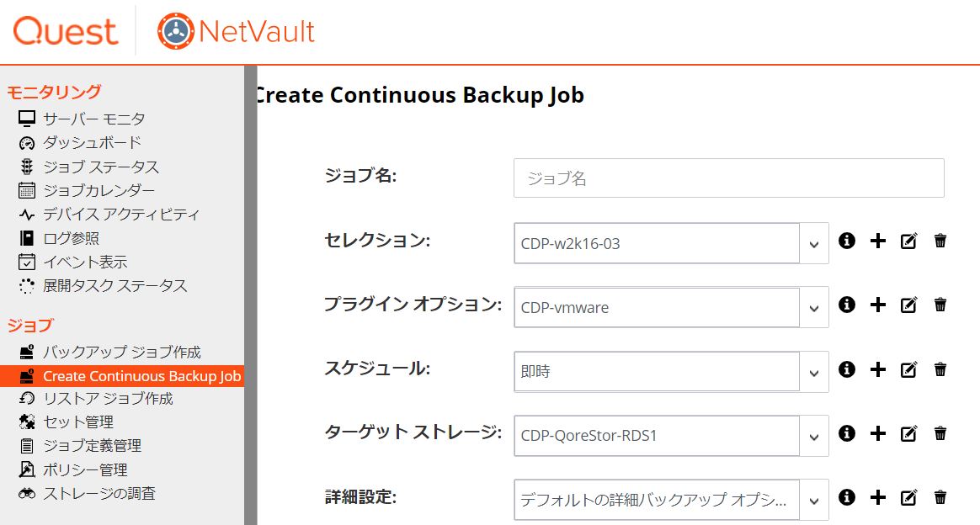The width and height of the screenshot is (980, 525).
Task: Add new selection set with plus icon
Action: click(878, 241)
